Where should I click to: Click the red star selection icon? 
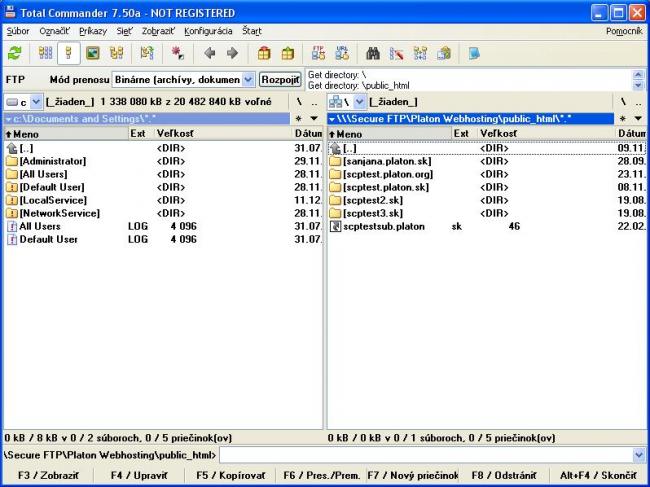click(178, 53)
